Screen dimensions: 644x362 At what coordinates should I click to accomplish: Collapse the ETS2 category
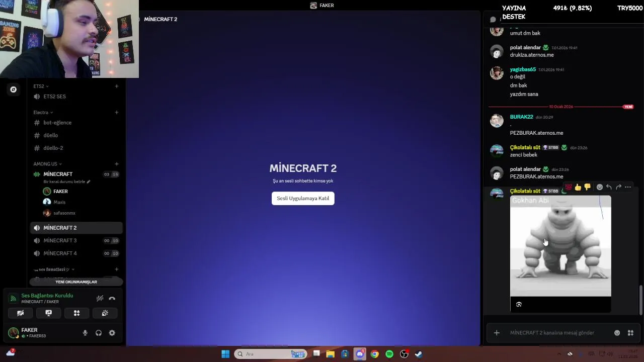click(41, 86)
